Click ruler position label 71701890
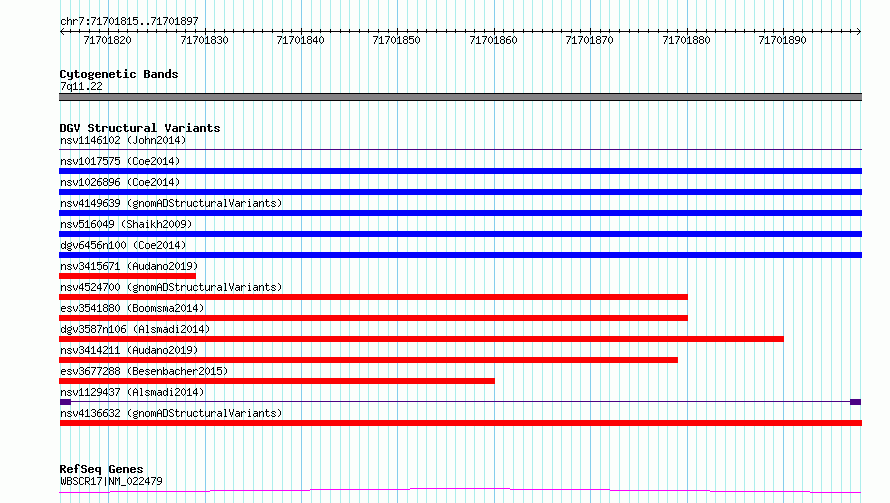 click(782, 40)
